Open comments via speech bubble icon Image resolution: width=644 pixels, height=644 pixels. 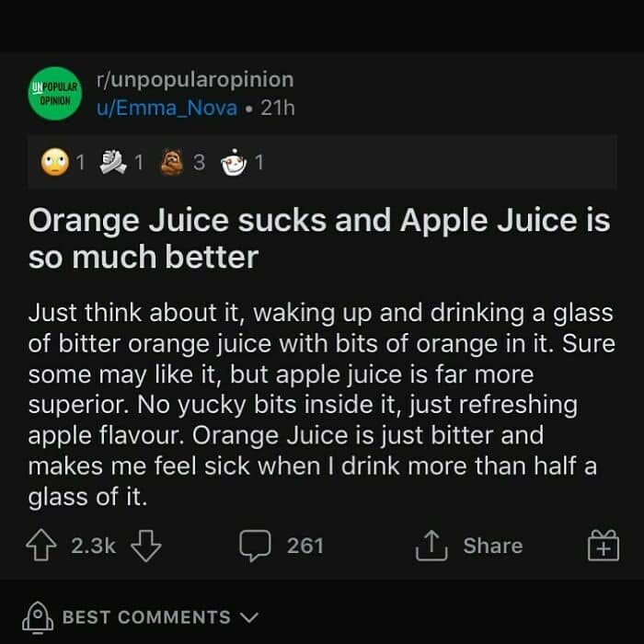click(x=255, y=546)
